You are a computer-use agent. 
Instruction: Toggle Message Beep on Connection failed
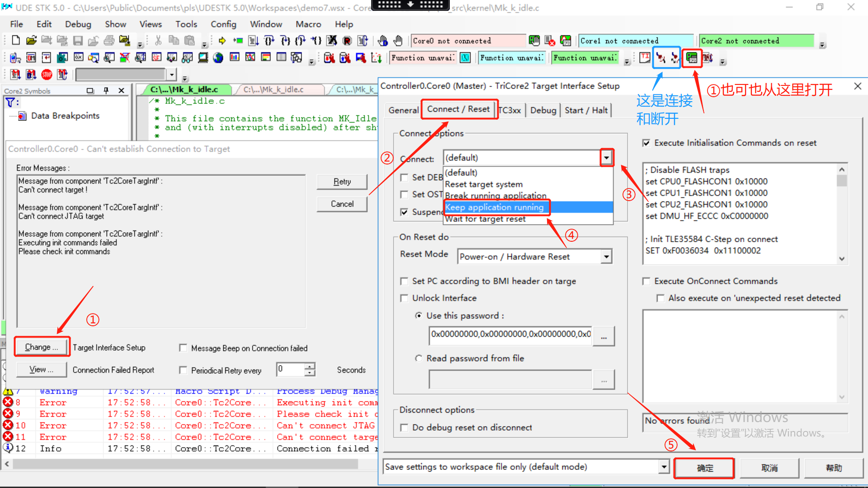183,348
